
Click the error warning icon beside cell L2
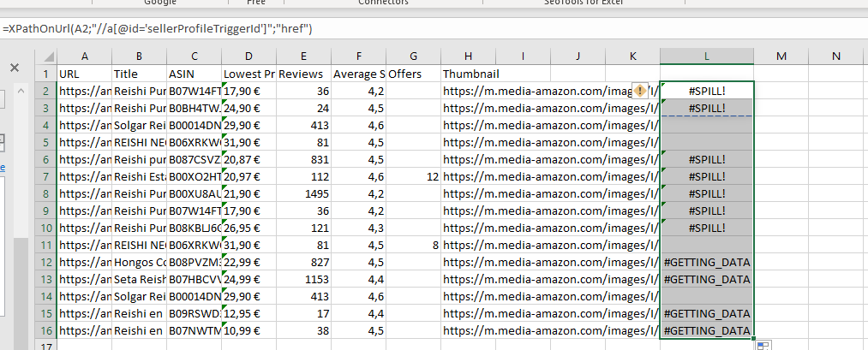640,90
